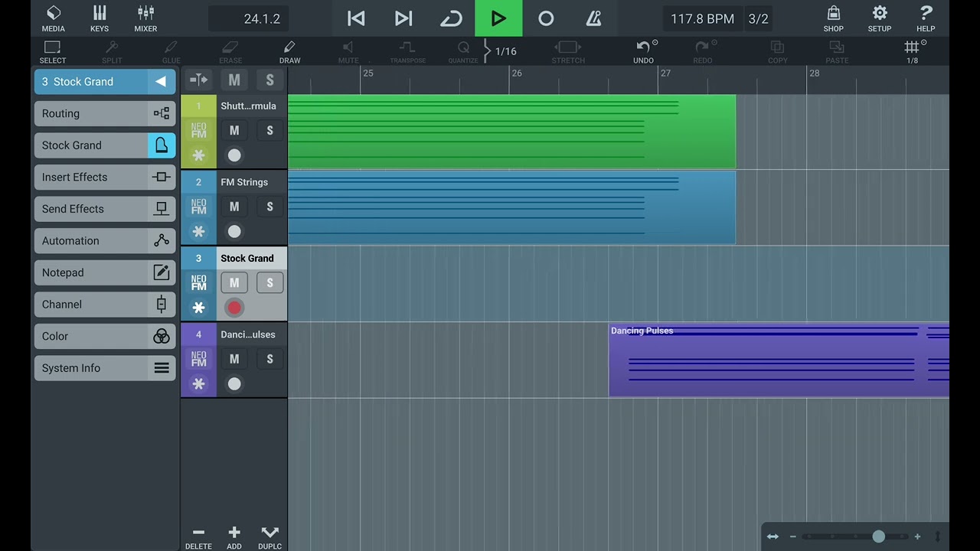Arm record on the FM Strings track
Viewport: 980px width, 551px height.
tap(234, 231)
